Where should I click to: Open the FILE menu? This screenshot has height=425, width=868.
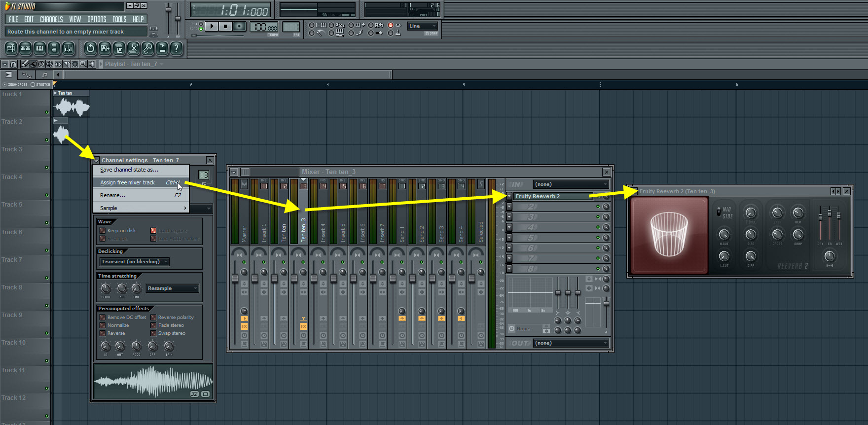[x=13, y=19]
